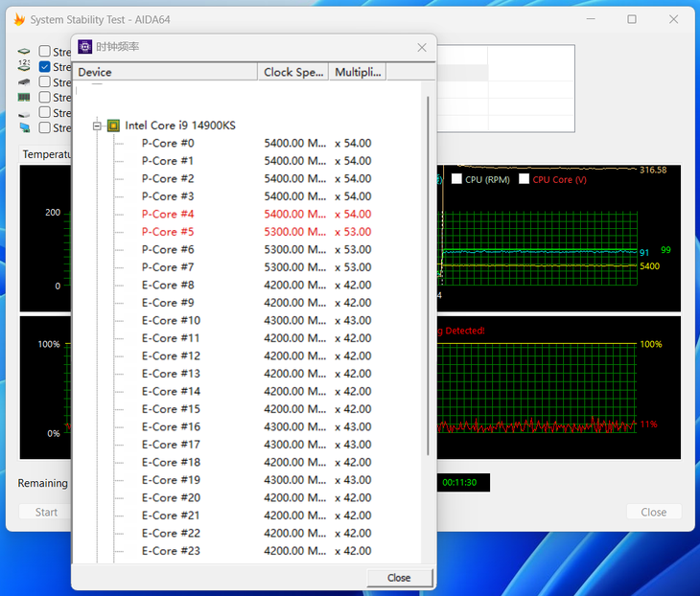Click the clock frequency dialog's purple chip icon
700x596 pixels.
pos(84,47)
